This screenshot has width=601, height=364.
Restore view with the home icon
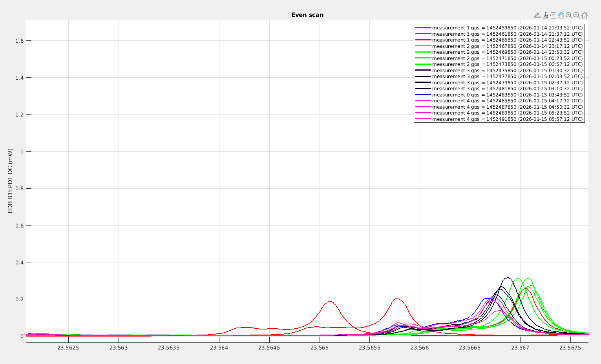click(x=585, y=15)
